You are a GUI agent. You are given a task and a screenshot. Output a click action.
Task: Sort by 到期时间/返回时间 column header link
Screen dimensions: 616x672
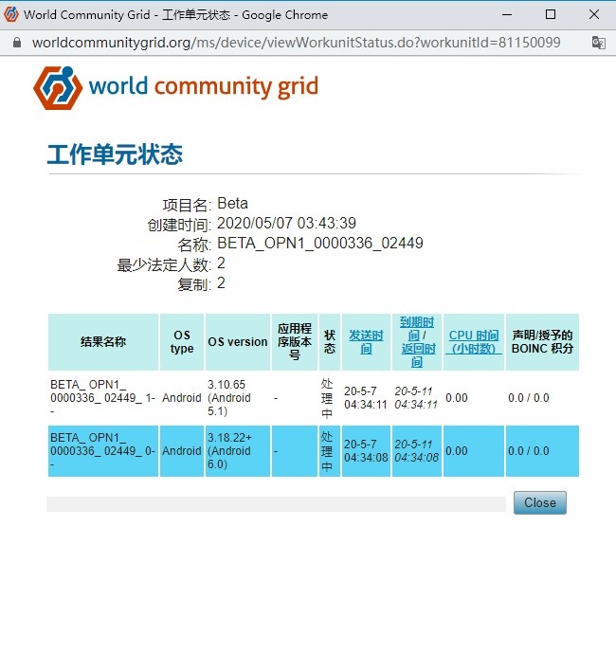tap(417, 341)
